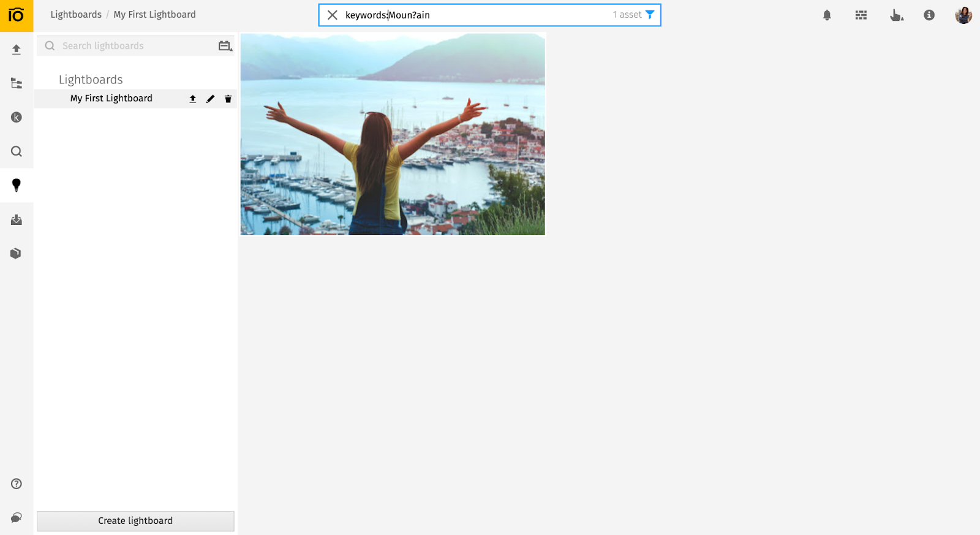The width and height of the screenshot is (980, 535).
Task: Clear the search with the X icon
Action: [333, 15]
